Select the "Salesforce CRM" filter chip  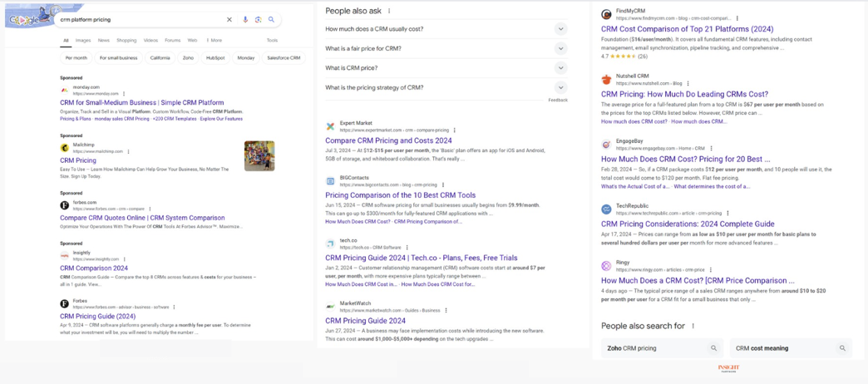click(x=284, y=58)
